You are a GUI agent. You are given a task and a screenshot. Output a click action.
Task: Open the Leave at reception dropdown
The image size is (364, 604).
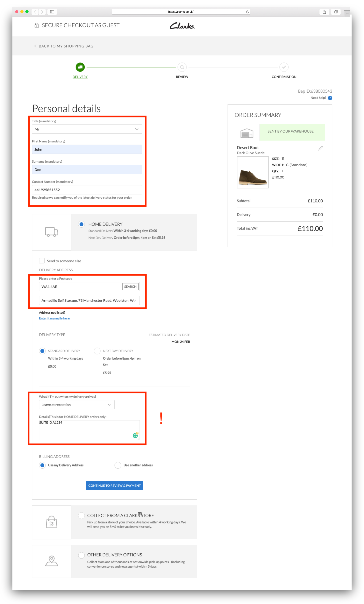tap(77, 404)
